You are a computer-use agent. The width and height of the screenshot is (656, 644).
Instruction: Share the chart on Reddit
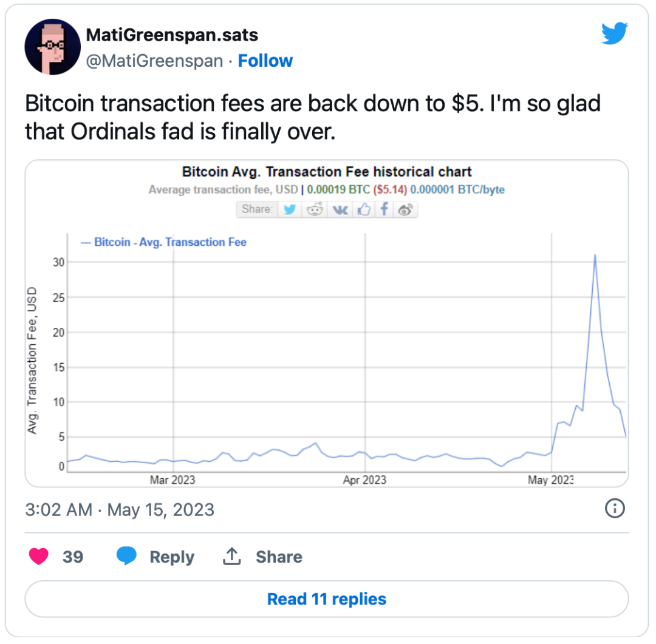(315, 209)
